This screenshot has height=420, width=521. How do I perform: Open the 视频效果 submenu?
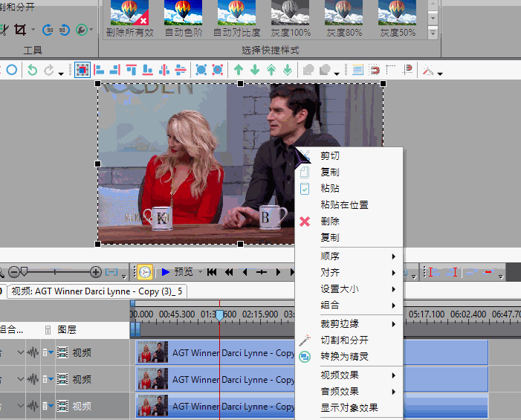click(x=349, y=375)
